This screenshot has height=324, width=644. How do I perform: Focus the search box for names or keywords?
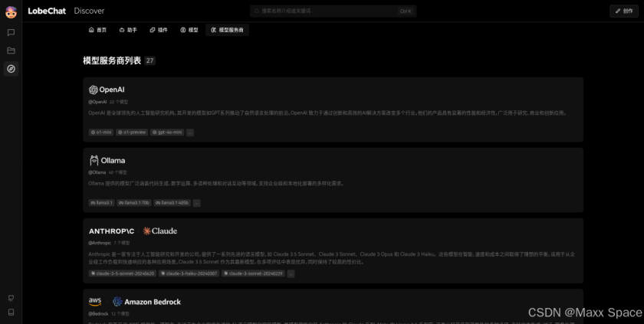coord(333,11)
